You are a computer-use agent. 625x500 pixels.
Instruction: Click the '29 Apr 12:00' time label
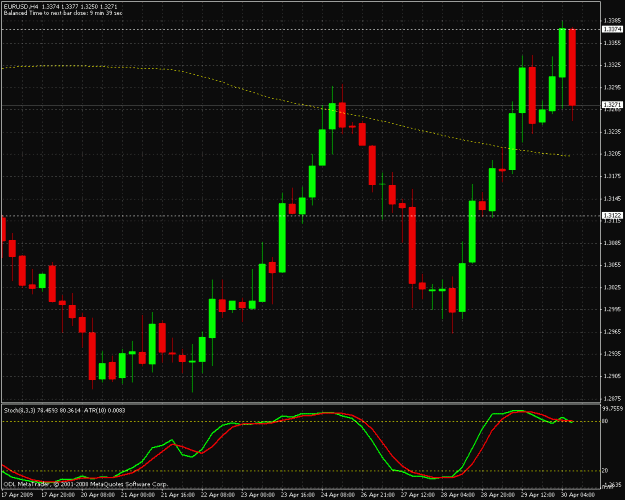(x=538, y=495)
